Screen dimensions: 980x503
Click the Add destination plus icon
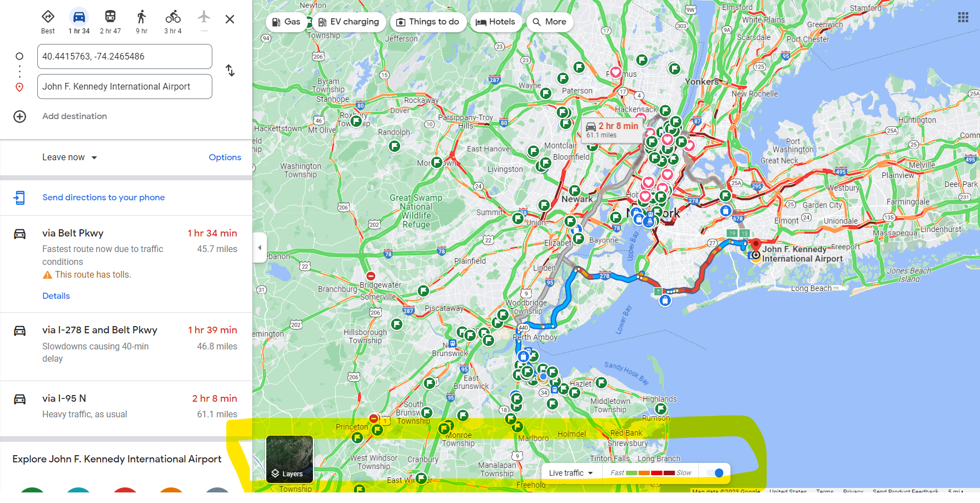coord(19,116)
